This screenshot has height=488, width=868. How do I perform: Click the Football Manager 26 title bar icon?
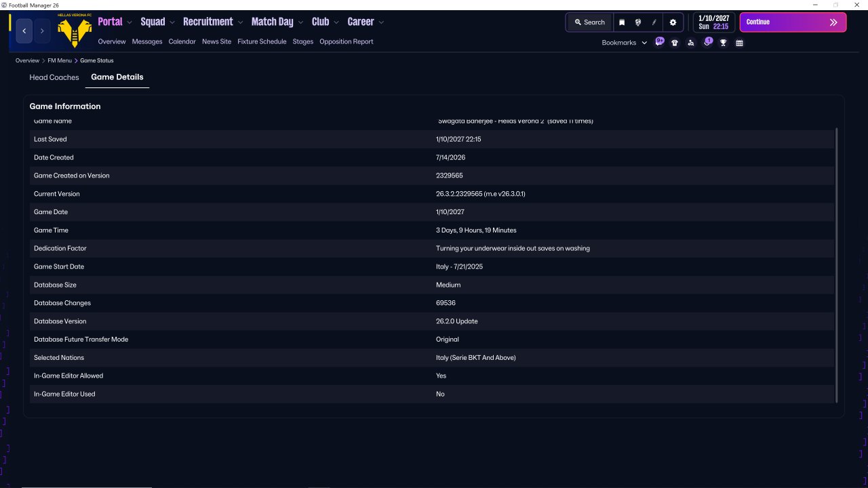[x=4, y=5]
